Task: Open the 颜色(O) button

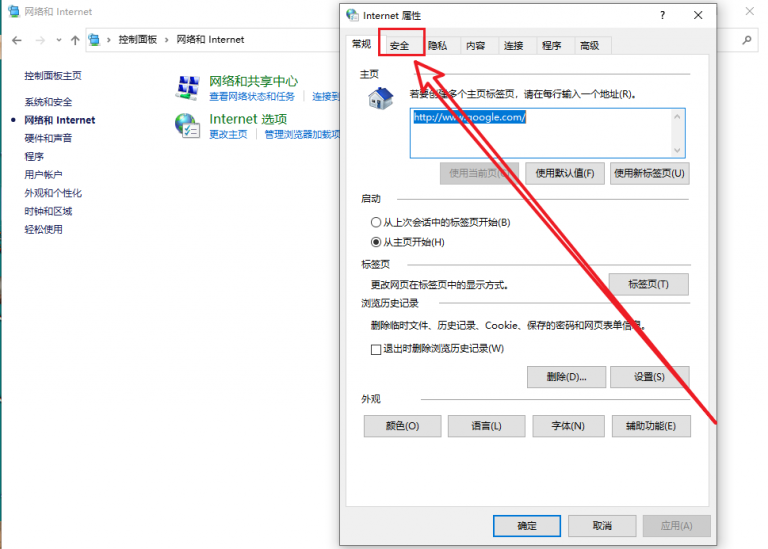Action: click(402, 426)
